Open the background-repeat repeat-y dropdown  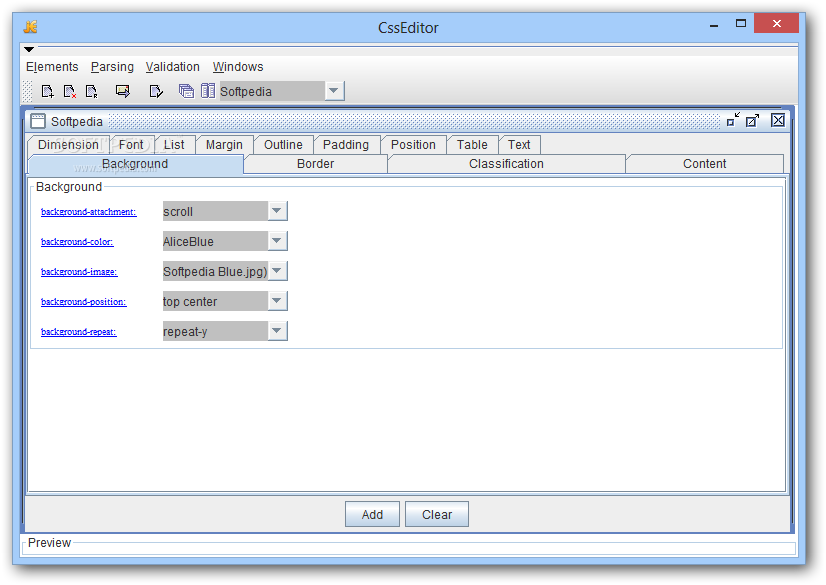(277, 331)
